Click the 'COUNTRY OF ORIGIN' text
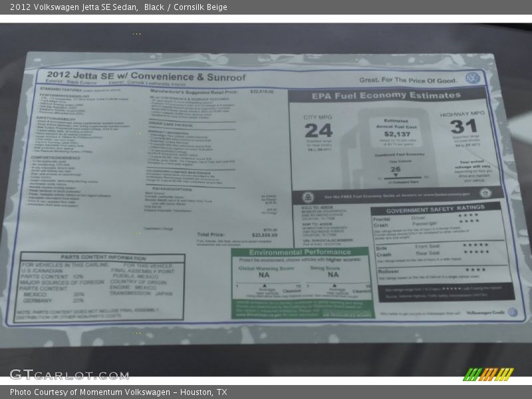Screen dimensions: 532x399 click(x=138, y=282)
